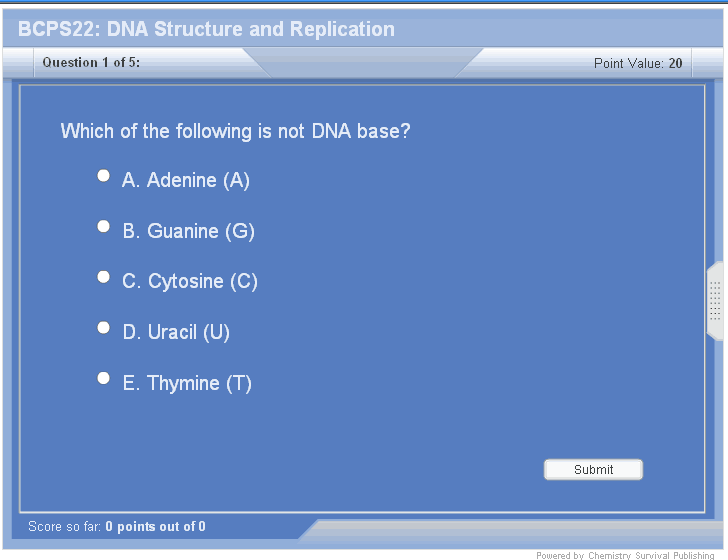Expand the side panel grip handle
The height and width of the screenshot is (560, 728).
click(715, 301)
